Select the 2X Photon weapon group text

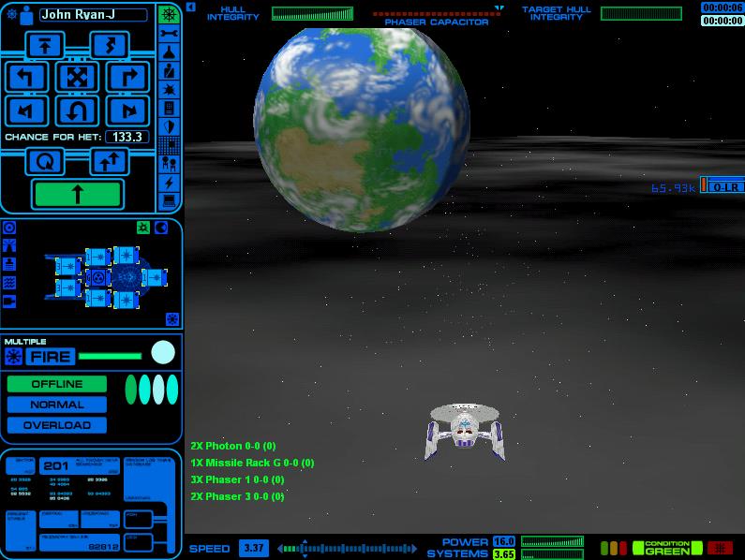[x=232, y=446]
